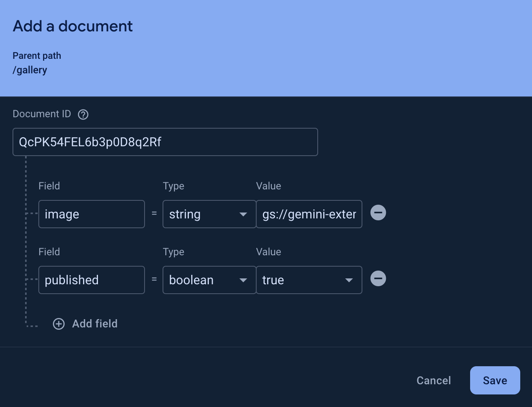Click the Add field label
Image resolution: width=532 pixels, height=407 pixels.
click(95, 324)
